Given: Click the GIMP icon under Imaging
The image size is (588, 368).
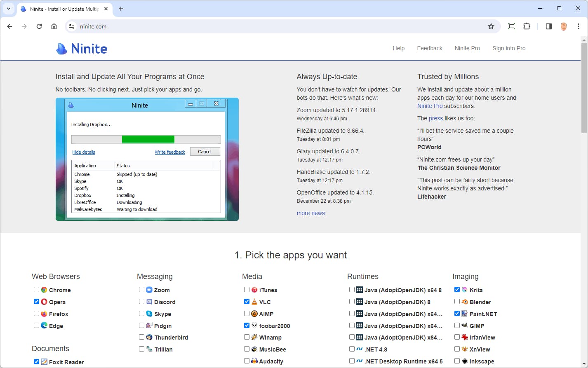Looking at the screenshot, I should coord(465,326).
